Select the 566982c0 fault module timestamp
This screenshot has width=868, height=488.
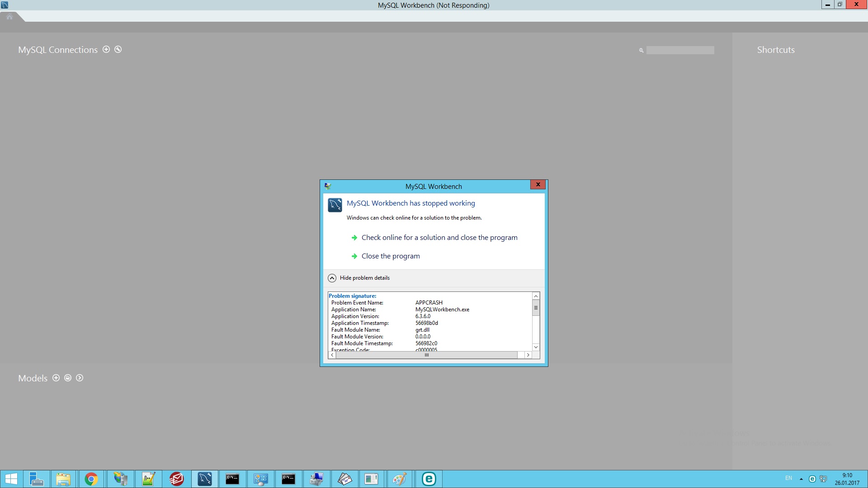(426, 343)
